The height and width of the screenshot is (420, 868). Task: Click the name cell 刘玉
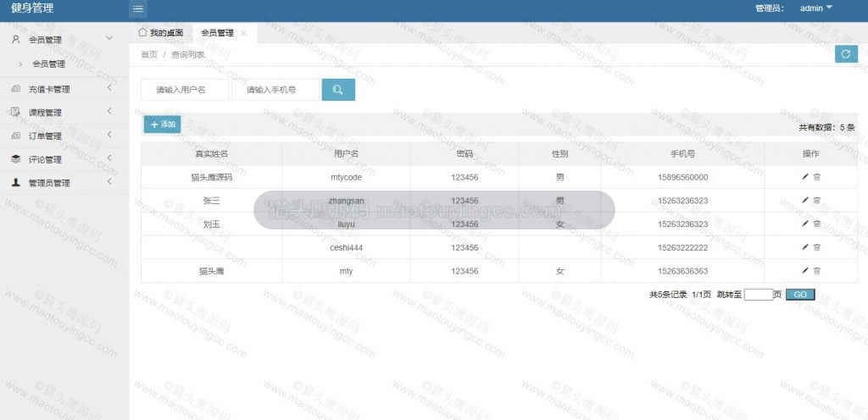[x=211, y=224]
